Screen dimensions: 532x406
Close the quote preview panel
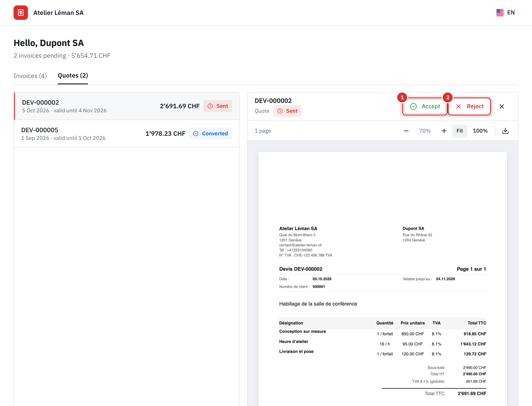pyautogui.click(x=502, y=106)
